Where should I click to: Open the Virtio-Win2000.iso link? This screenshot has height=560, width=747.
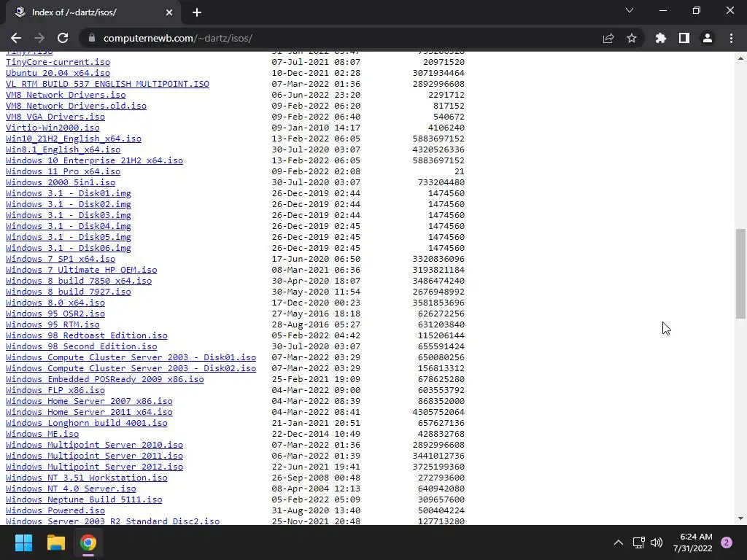pos(53,128)
